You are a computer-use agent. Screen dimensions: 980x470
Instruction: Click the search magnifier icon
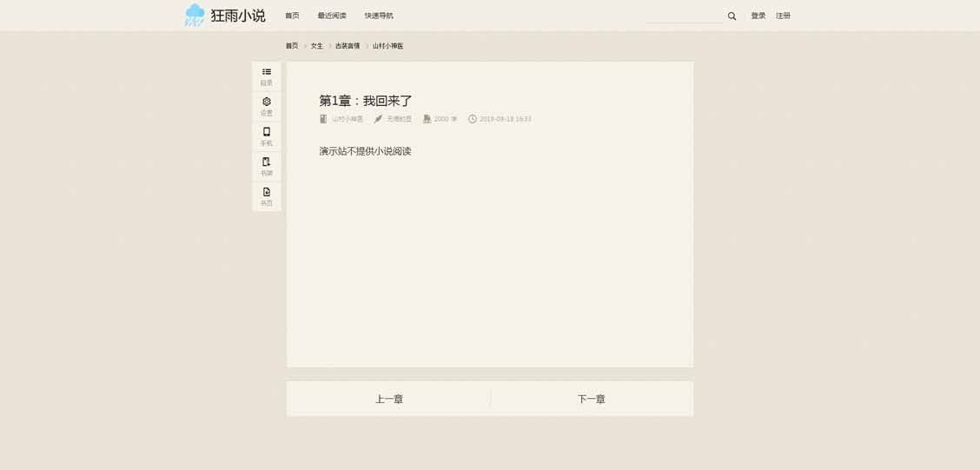point(732,17)
